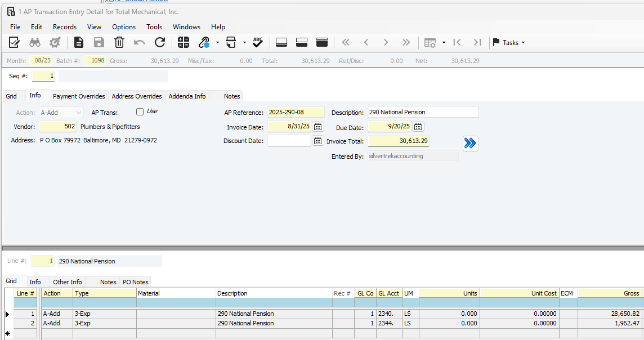Open Invoice Date calendar picker
Image resolution: width=644 pixels, height=340 pixels.
pyautogui.click(x=318, y=127)
